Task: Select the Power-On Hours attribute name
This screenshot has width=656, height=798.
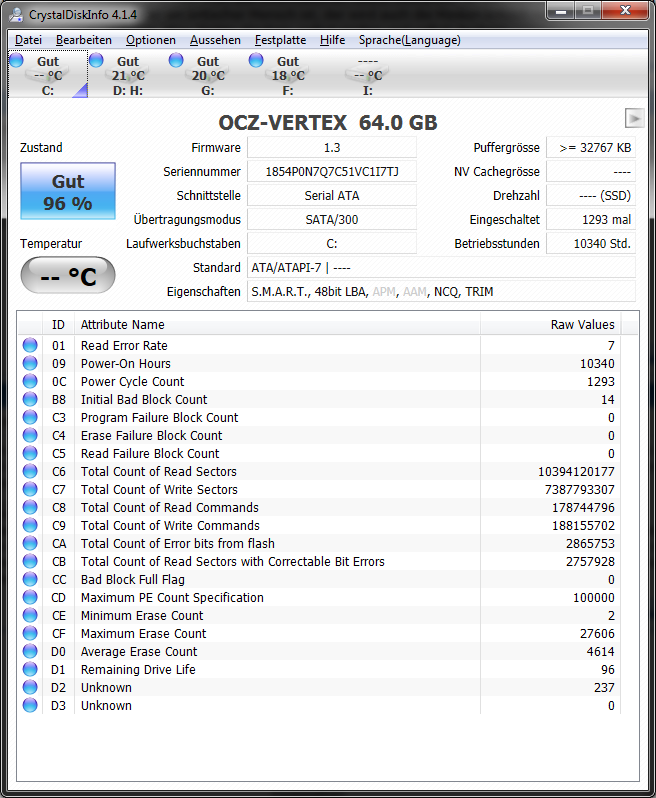Action: 126,363
